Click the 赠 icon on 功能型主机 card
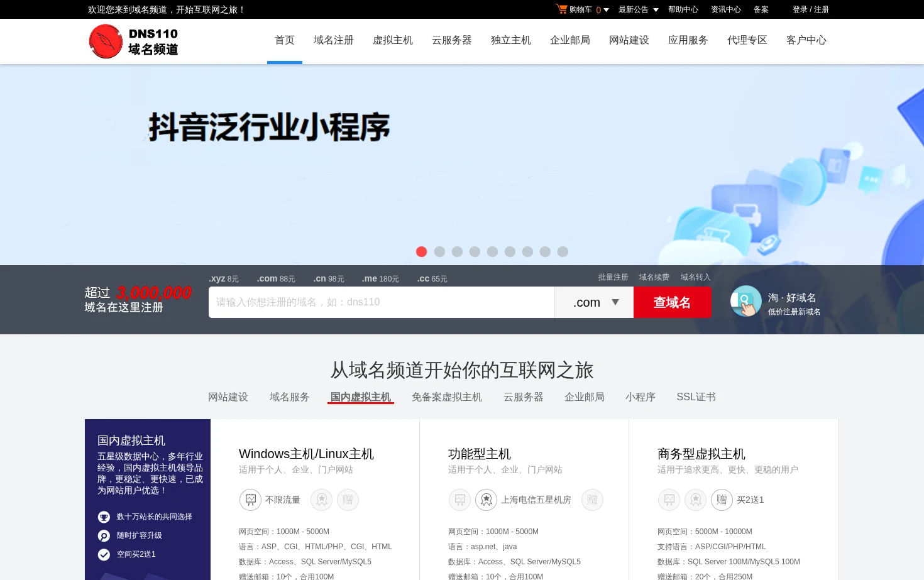This screenshot has height=580, width=924. pyautogui.click(x=592, y=500)
